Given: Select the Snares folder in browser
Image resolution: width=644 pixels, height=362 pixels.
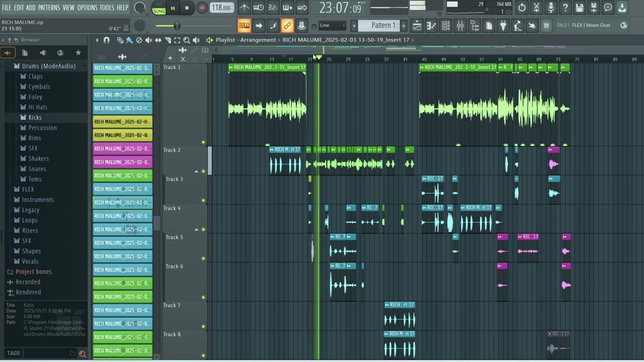Looking at the screenshot, I should point(37,169).
